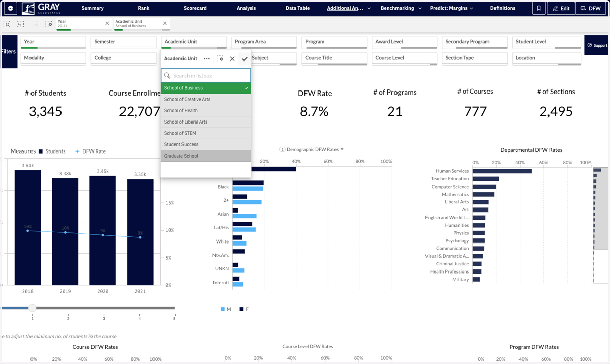
Task: Open the Subject filter pane
Action: pos(273,58)
